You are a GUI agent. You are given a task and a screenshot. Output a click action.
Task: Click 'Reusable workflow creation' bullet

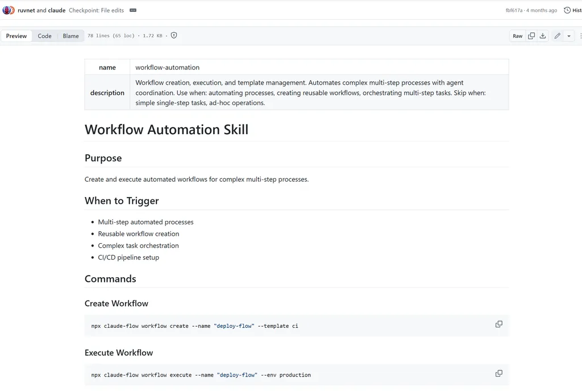click(139, 233)
